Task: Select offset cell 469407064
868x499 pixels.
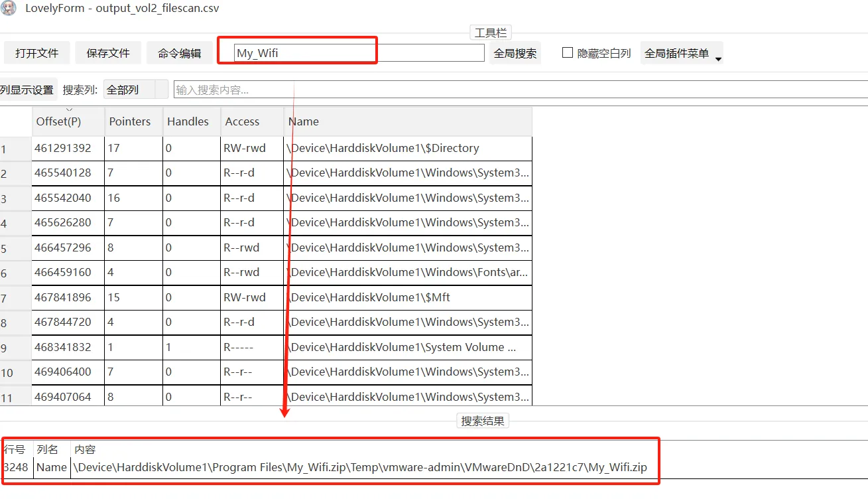Action: tap(68, 397)
